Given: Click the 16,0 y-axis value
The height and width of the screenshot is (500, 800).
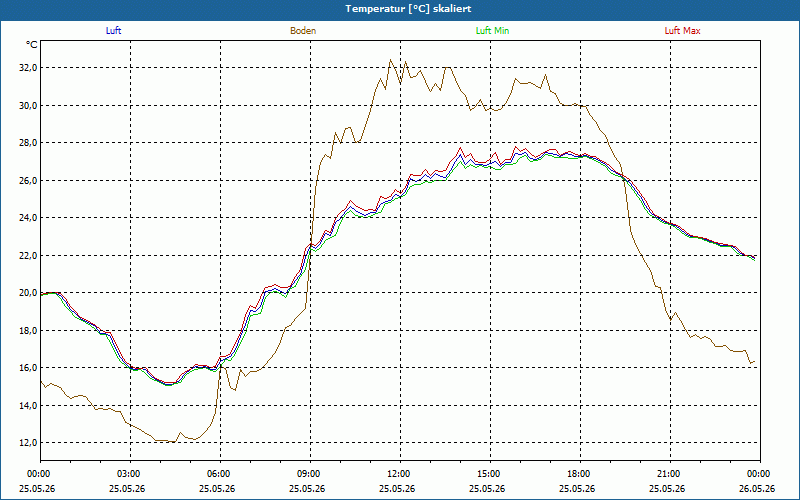Looking at the screenshot, I should 28,368.
